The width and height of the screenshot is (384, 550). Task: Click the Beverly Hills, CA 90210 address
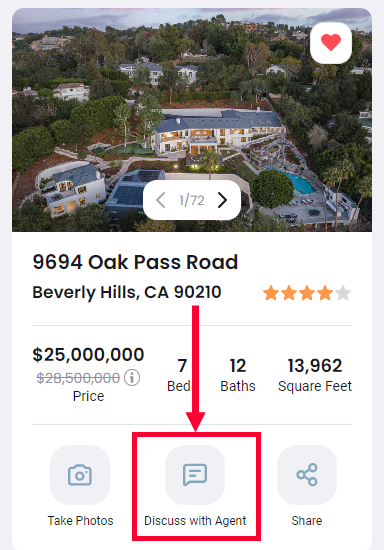tap(127, 292)
